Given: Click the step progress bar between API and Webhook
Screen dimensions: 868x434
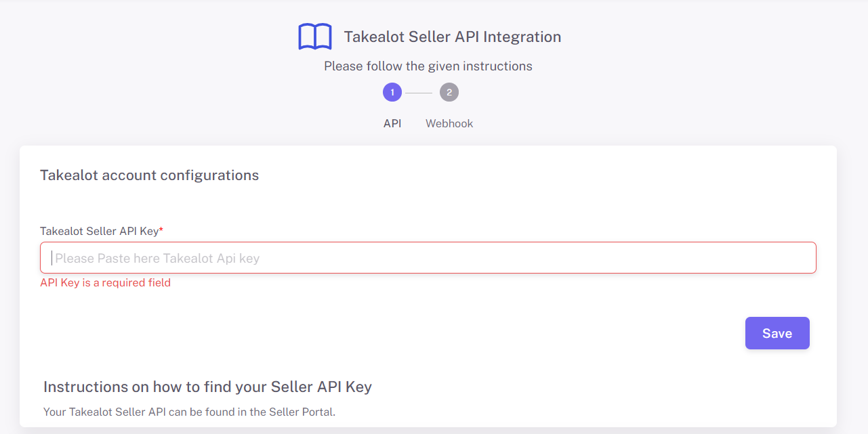Looking at the screenshot, I should pyautogui.click(x=421, y=92).
